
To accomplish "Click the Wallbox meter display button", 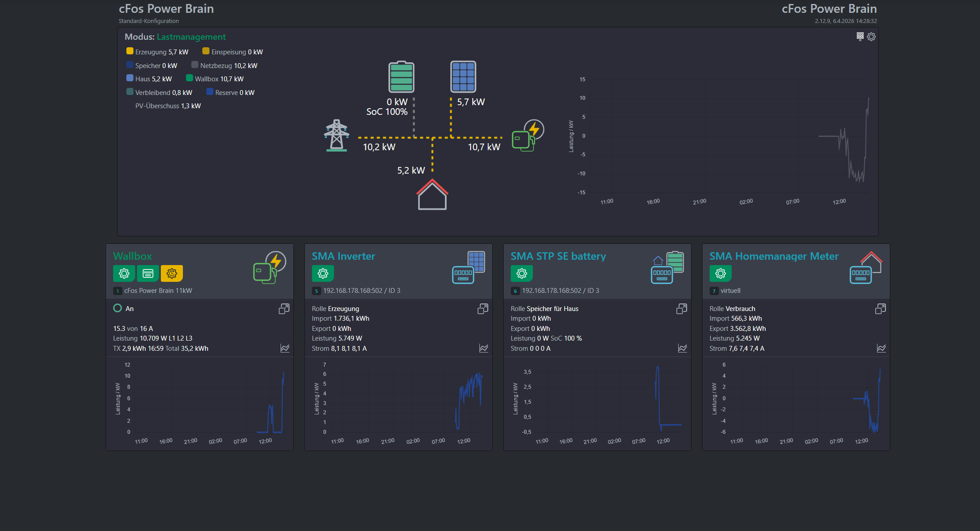I will (x=148, y=273).
